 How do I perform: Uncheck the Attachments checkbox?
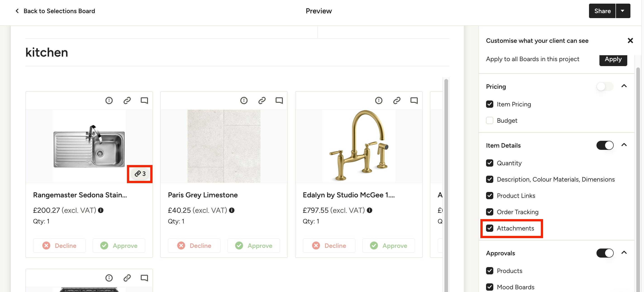click(x=489, y=228)
